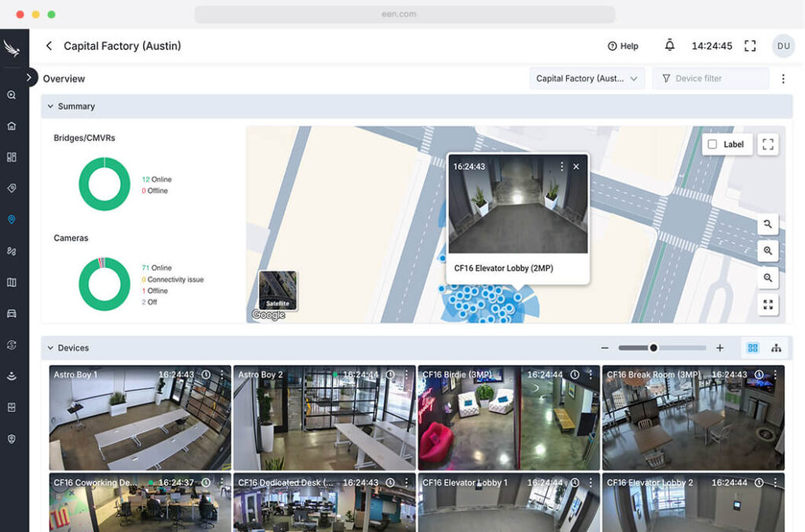805x532 pixels.
Task: Collapse the Summary section
Action: [x=50, y=106]
